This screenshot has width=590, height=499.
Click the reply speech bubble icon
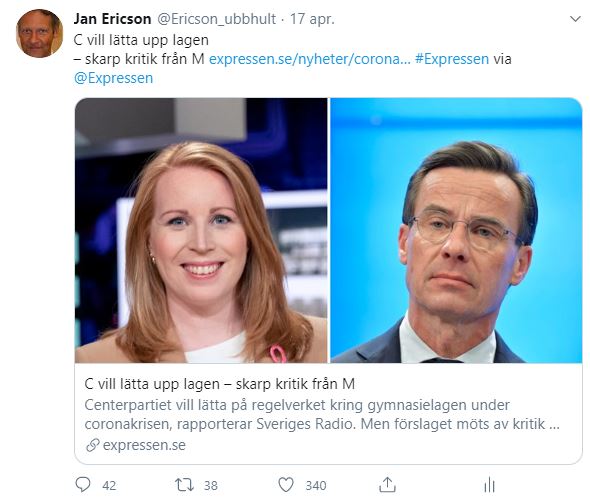coord(83,484)
